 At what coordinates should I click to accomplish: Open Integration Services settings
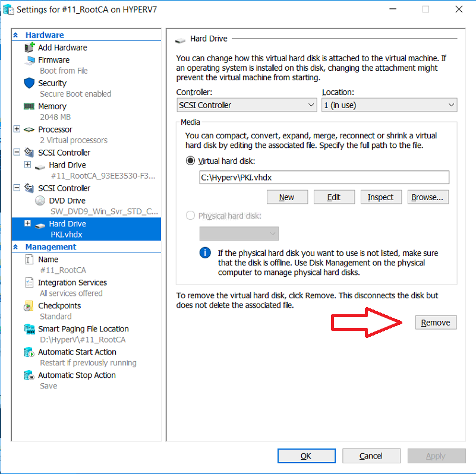coord(72,283)
